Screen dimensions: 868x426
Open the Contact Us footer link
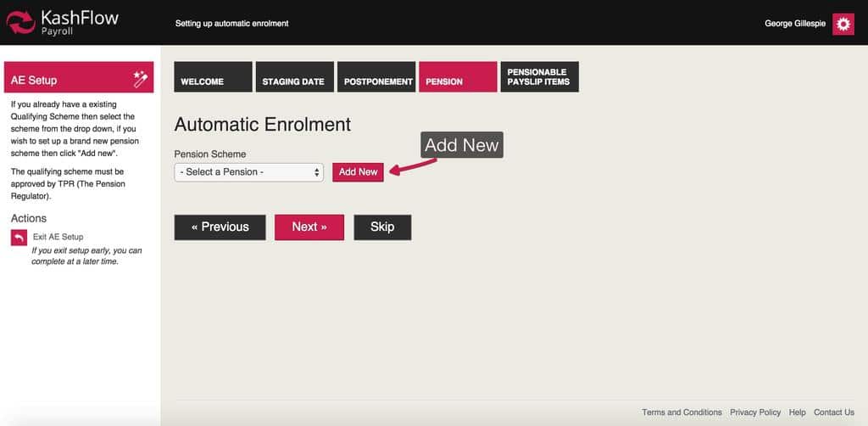coord(834,412)
